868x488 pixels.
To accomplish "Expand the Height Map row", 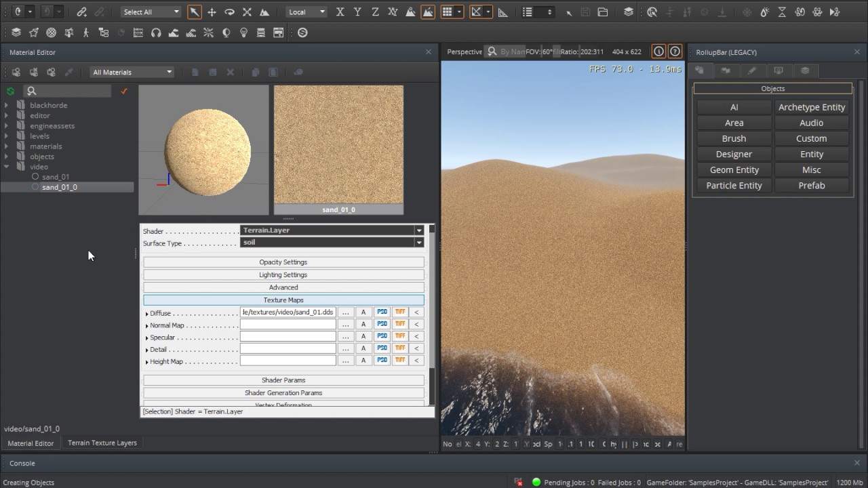I will 147,362.
